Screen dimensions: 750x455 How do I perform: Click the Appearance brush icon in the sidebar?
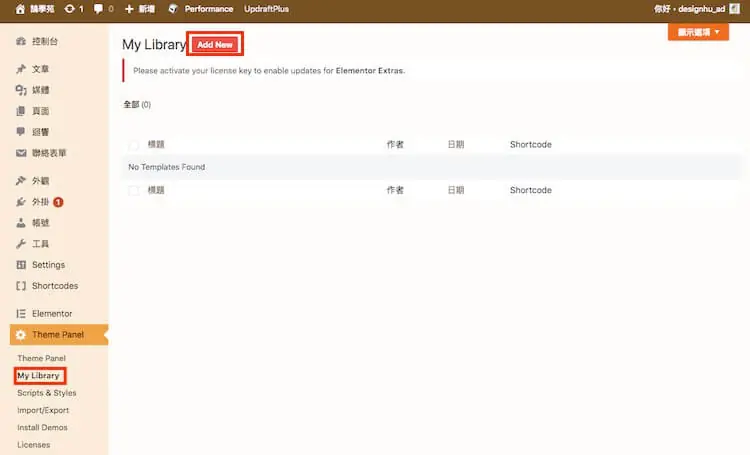point(21,180)
